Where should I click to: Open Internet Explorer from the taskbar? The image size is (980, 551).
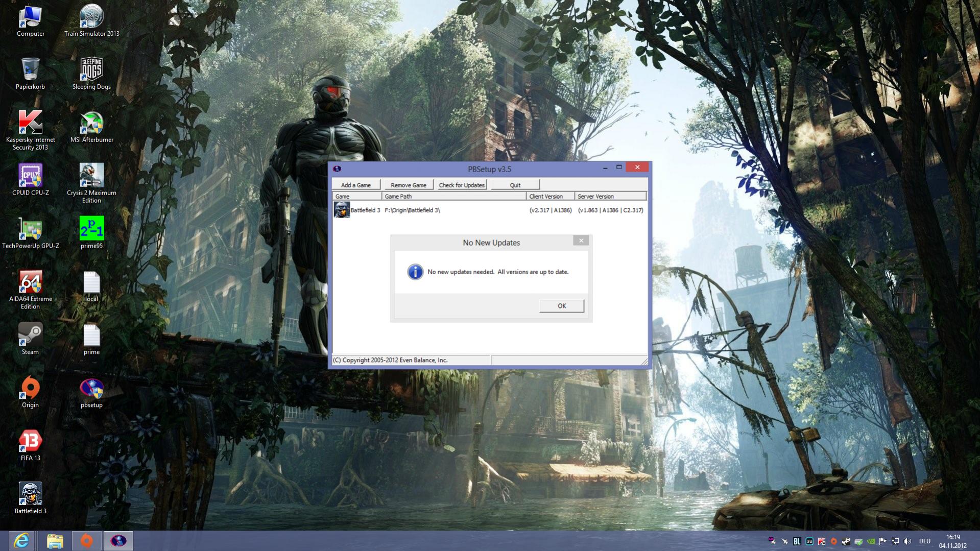[21, 541]
